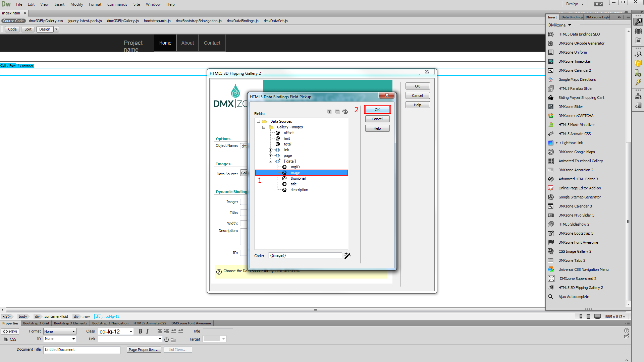Click the Code input field showing {{image}}

[305, 255]
